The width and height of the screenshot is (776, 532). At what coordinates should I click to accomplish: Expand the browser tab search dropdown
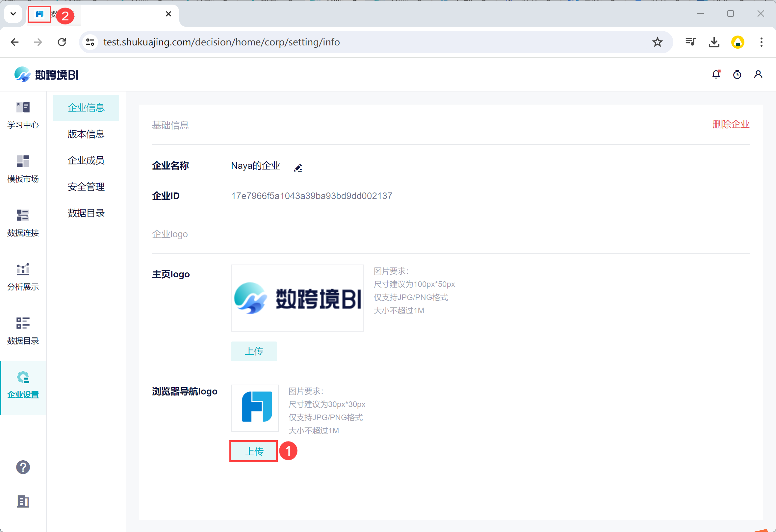13,14
